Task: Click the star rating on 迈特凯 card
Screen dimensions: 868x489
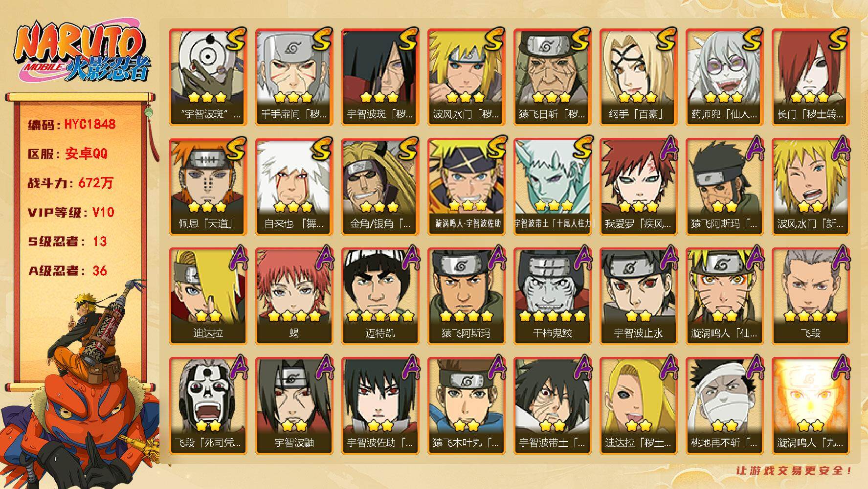Action: coord(380,316)
